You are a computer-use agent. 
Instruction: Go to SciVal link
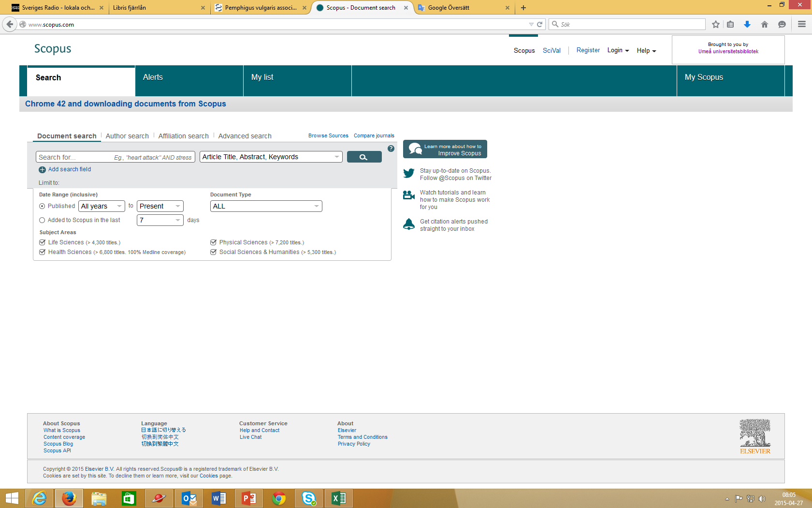(551, 50)
